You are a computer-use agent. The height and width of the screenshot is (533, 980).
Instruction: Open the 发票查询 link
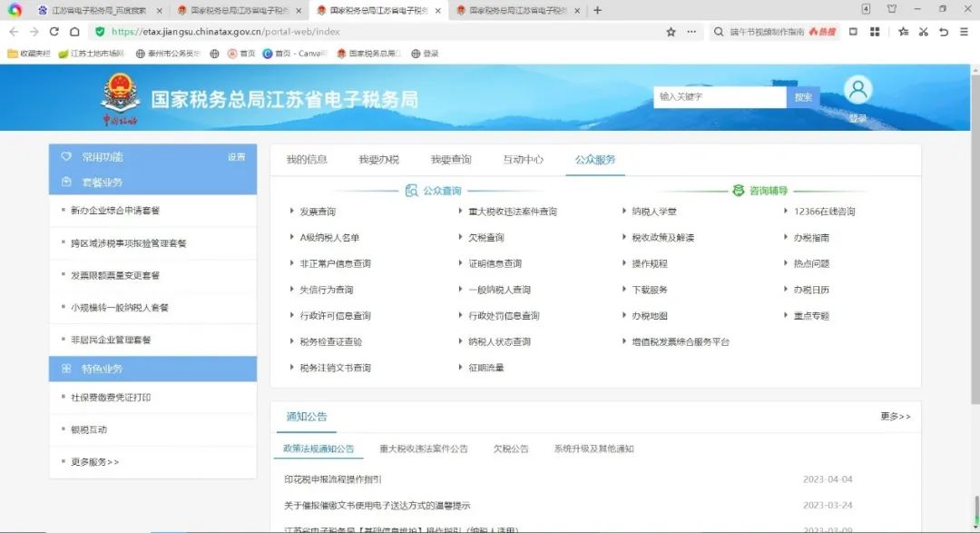[318, 212]
